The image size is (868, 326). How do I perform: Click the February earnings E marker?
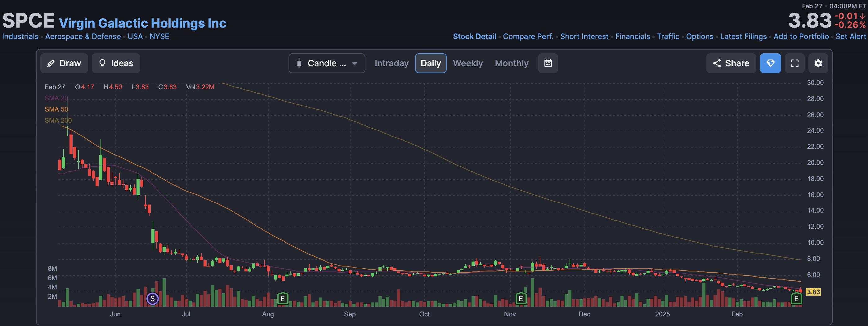(796, 298)
